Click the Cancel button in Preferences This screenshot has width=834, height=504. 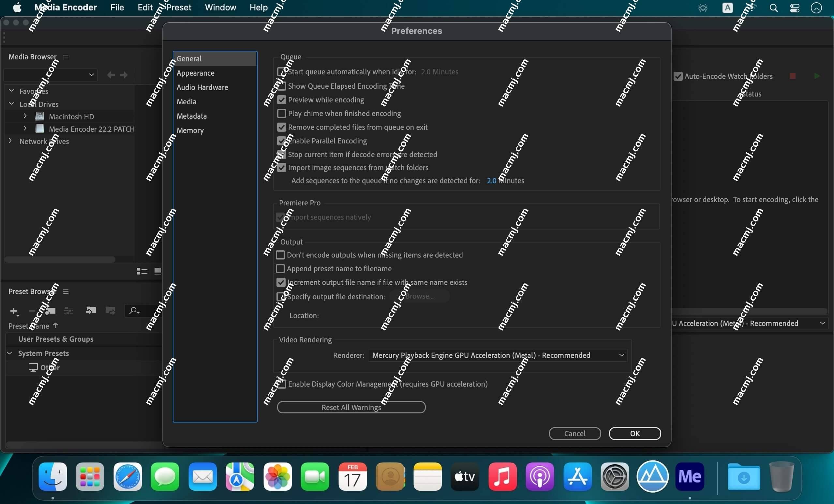tap(575, 433)
